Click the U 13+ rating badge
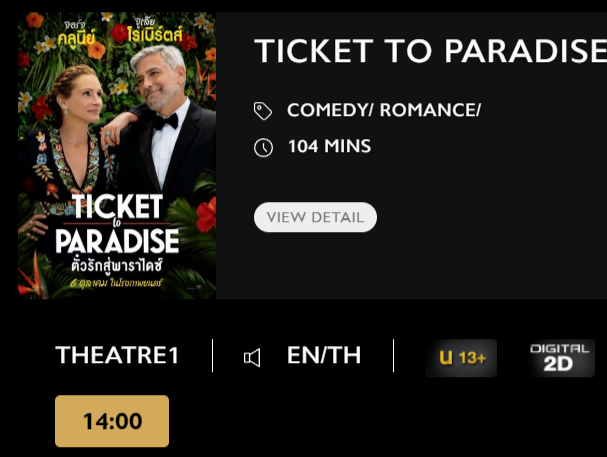The height and width of the screenshot is (457, 607). coord(461,358)
